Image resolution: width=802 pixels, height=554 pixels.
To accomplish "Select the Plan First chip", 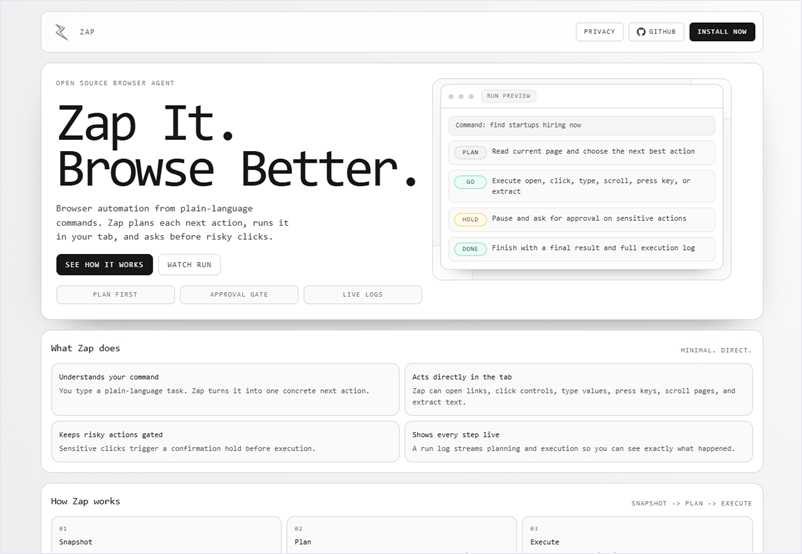I will [x=115, y=295].
